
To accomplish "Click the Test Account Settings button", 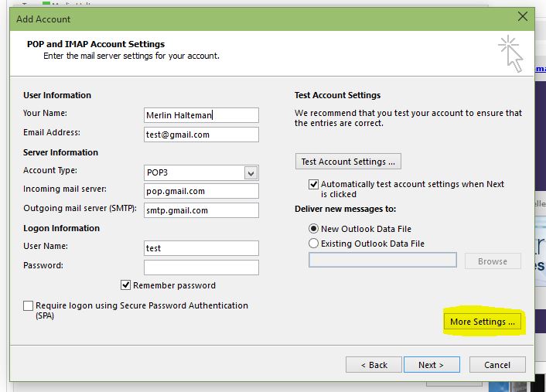I will (x=348, y=162).
